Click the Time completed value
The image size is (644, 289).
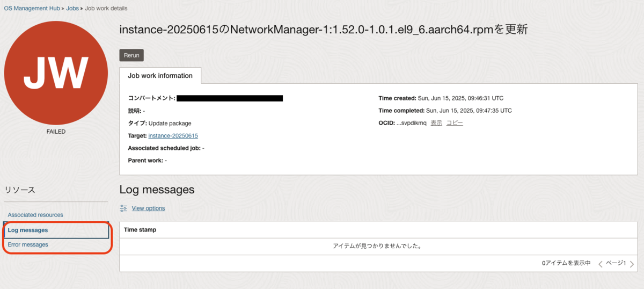(x=469, y=111)
